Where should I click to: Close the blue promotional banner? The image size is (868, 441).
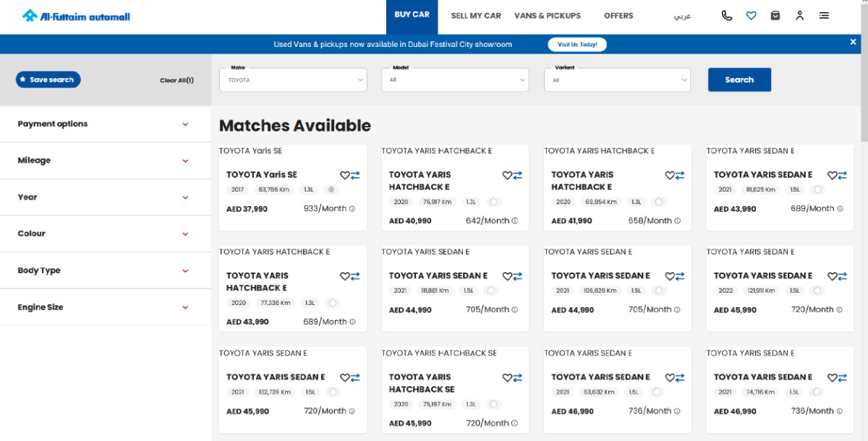click(x=853, y=43)
